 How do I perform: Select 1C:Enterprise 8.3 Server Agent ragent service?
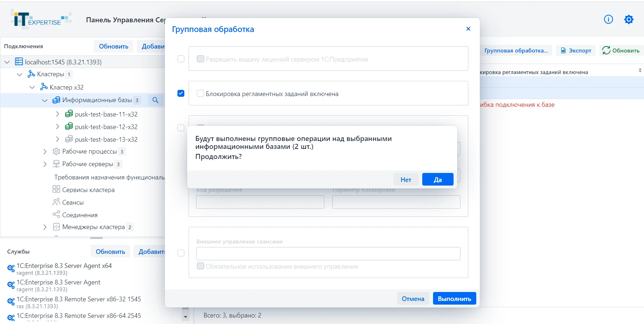pyautogui.click(x=58, y=286)
